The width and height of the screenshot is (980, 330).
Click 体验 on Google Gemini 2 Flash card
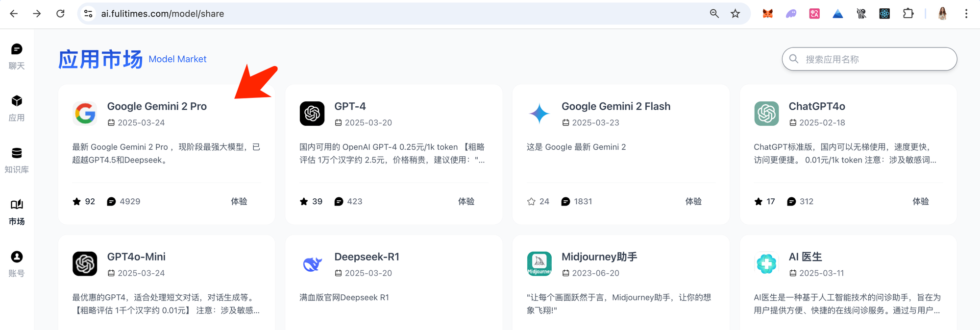coord(693,202)
